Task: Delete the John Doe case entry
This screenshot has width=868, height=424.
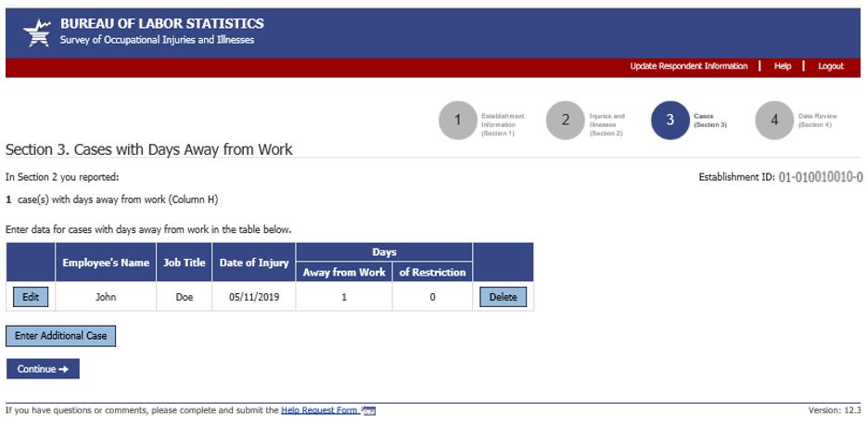Action: pyautogui.click(x=503, y=297)
